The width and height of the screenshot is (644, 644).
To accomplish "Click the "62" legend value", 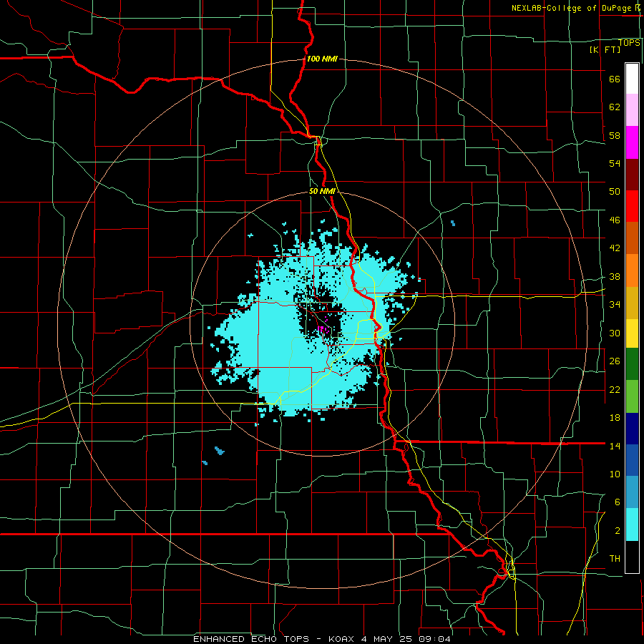I will click(615, 107).
